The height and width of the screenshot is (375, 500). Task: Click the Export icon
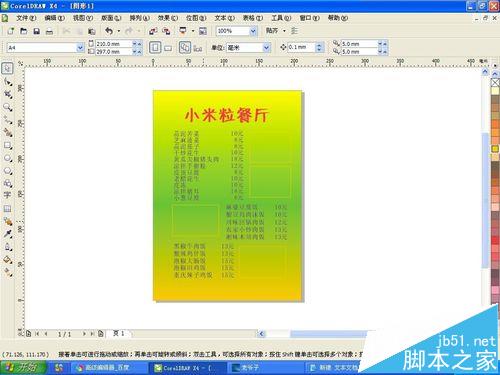(166, 31)
